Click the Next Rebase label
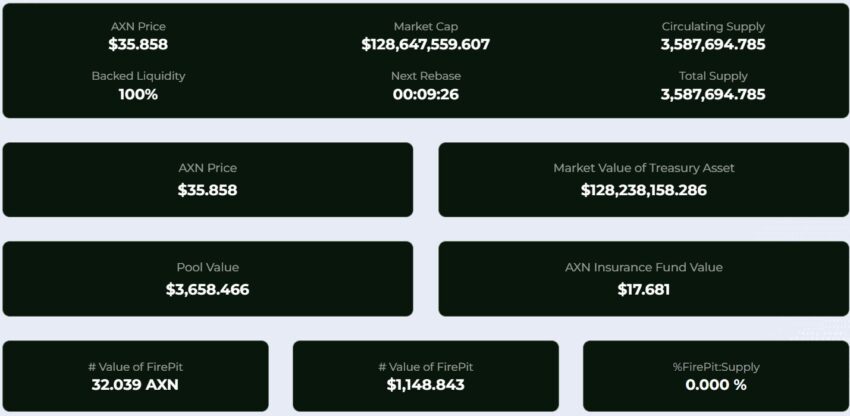The height and width of the screenshot is (416, 850). coord(426,76)
